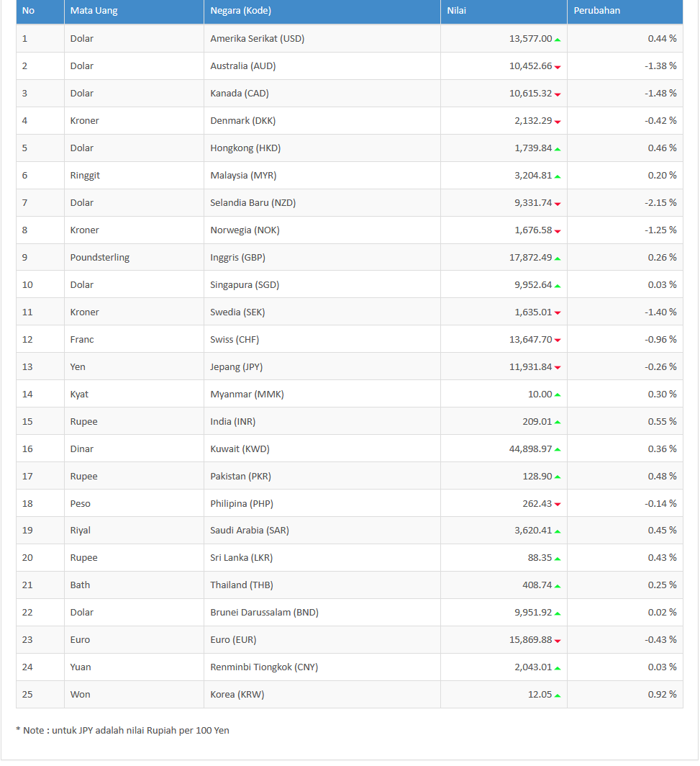Screen dimensions: 700x766
Task: Click the No column header
Action: click(x=40, y=12)
